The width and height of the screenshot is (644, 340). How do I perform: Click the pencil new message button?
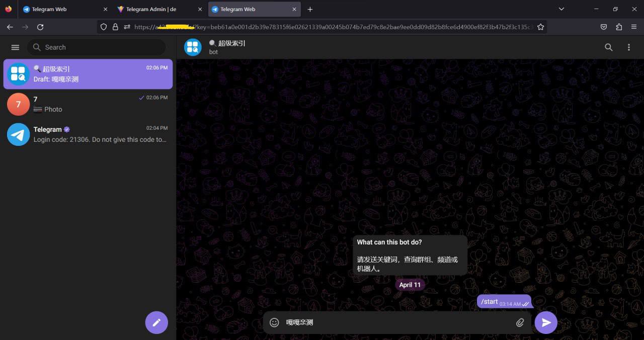[156, 322]
